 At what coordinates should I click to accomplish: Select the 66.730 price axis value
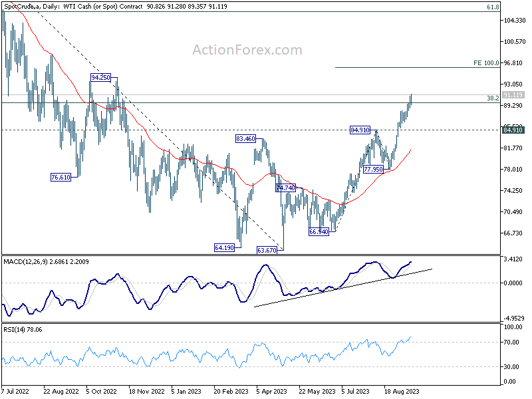pyautogui.click(x=514, y=233)
